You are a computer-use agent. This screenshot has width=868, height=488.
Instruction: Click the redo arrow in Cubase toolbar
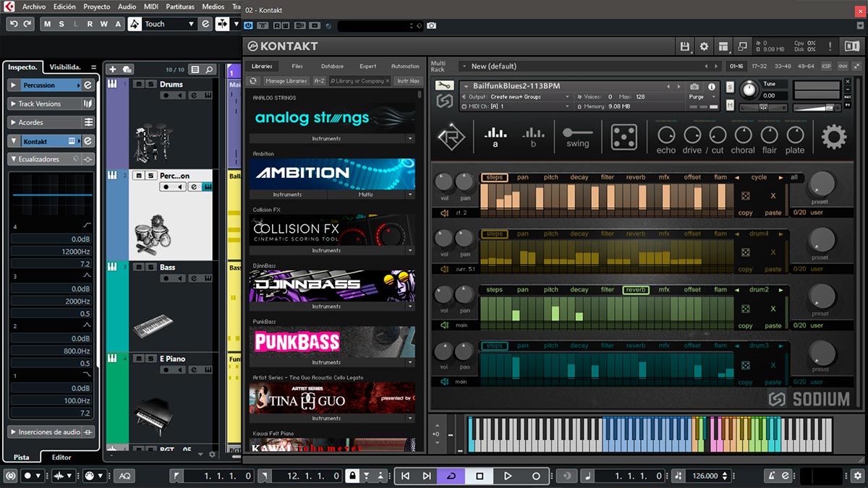click(27, 24)
